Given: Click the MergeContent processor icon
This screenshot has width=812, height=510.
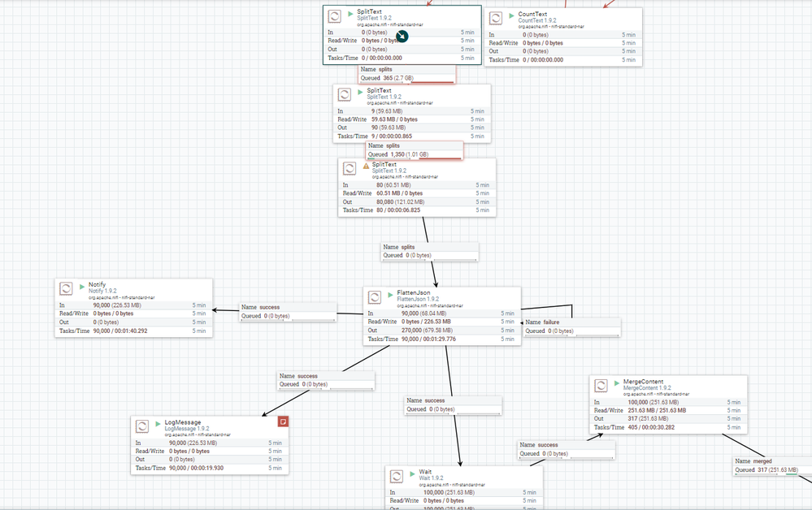Looking at the screenshot, I should [601, 386].
